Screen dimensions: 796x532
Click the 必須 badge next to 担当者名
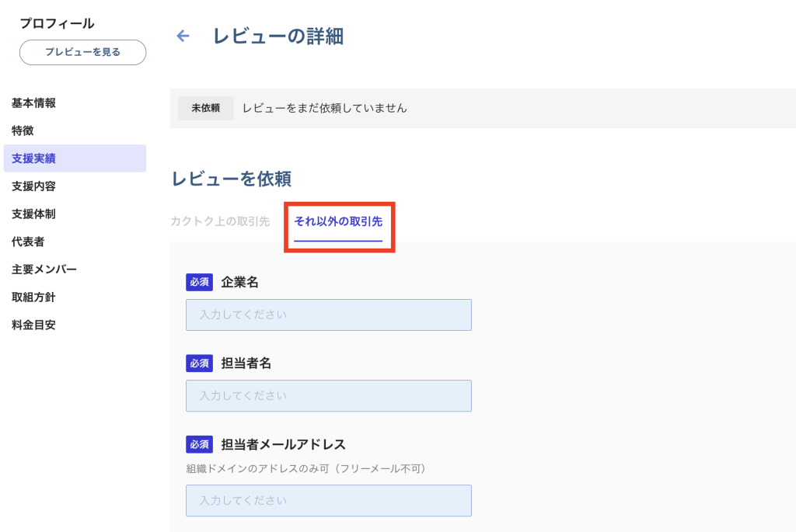tap(199, 363)
